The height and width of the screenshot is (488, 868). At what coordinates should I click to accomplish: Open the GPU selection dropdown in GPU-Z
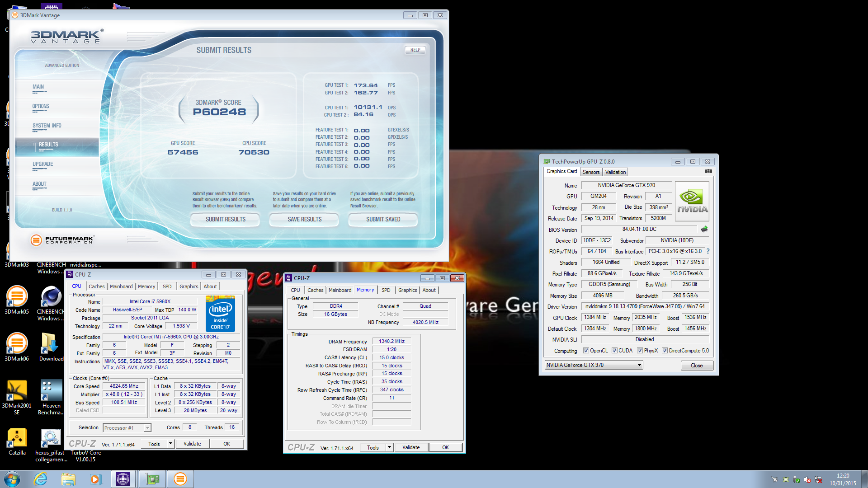coord(594,365)
